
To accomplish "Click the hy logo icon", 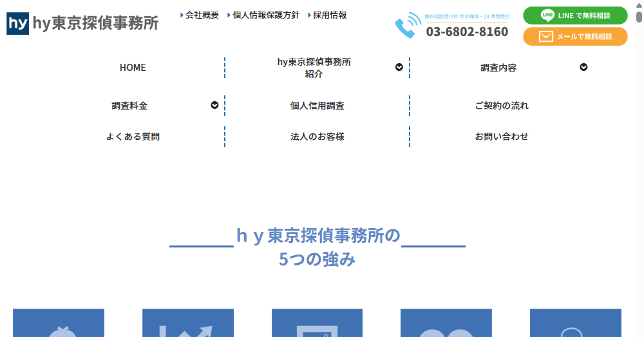I will click(17, 24).
